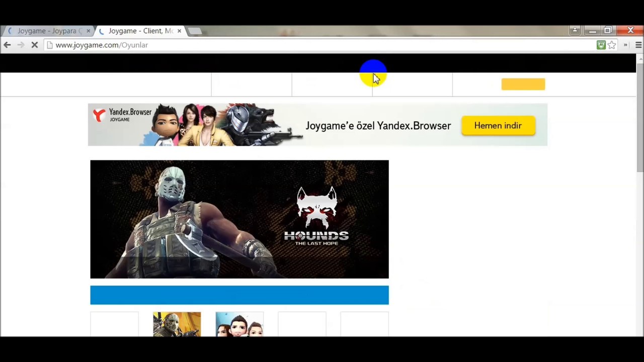Image resolution: width=644 pixels, height=362 pixels.
Task: Open the Hounds The Last Hope banner
Action: pyautogui.click(x=239, y=219)
